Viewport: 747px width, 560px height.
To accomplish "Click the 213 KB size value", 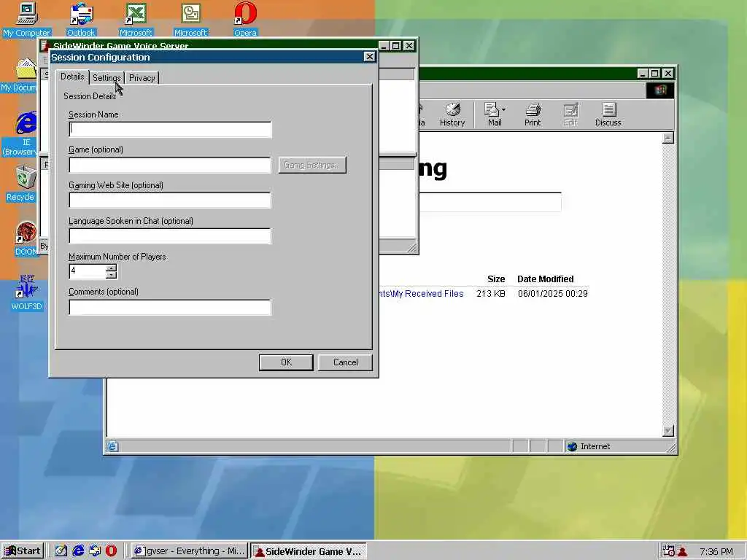I will click(x=491, y=293).
